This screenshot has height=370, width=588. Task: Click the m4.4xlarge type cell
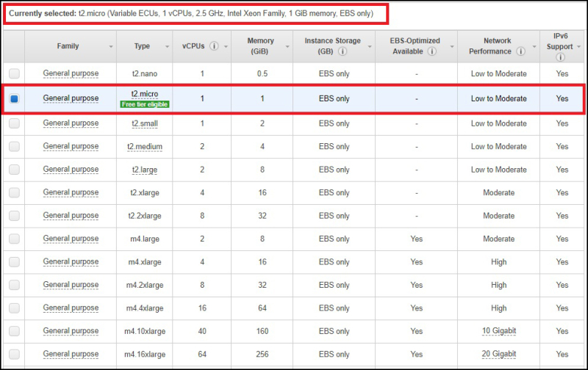145,308
